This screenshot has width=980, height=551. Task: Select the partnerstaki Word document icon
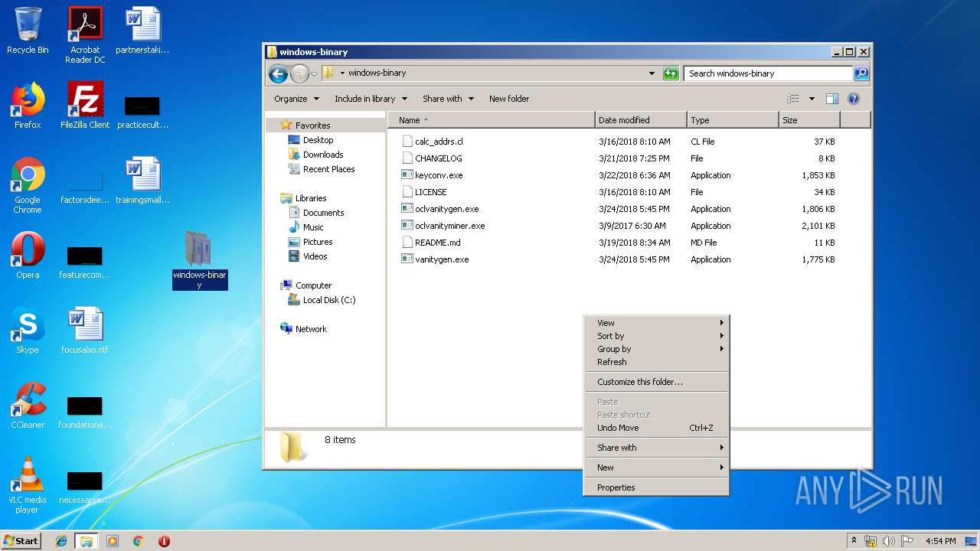point(142,31)
